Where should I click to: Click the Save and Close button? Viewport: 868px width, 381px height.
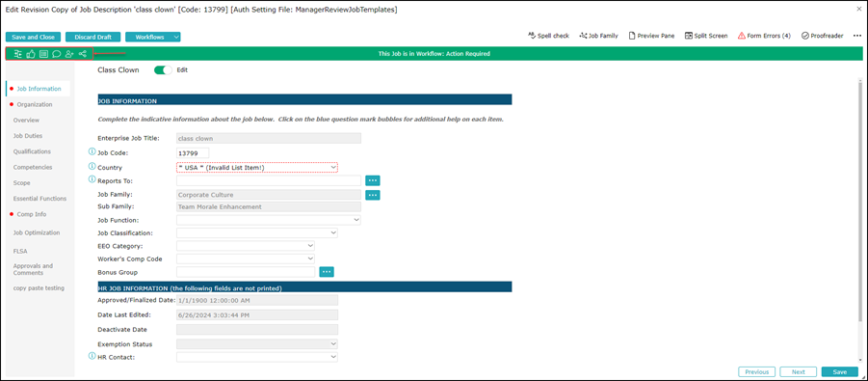pyautogui.click(x=33, y=38)
